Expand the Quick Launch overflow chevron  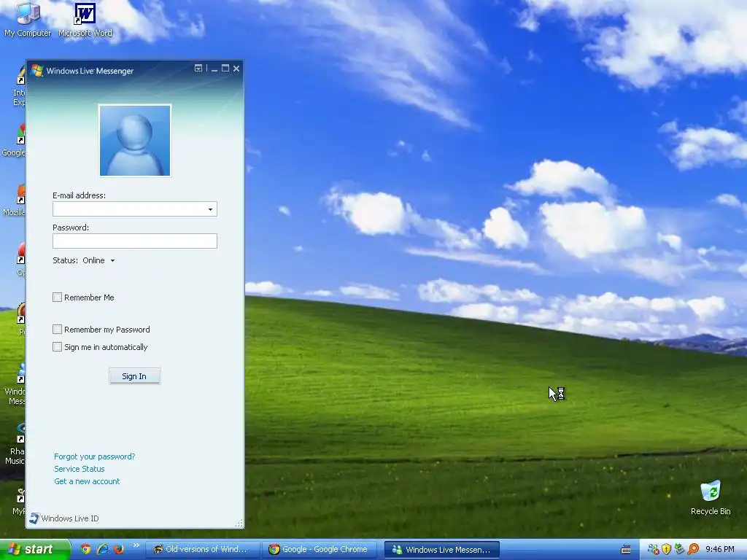[x=136, y=545]
